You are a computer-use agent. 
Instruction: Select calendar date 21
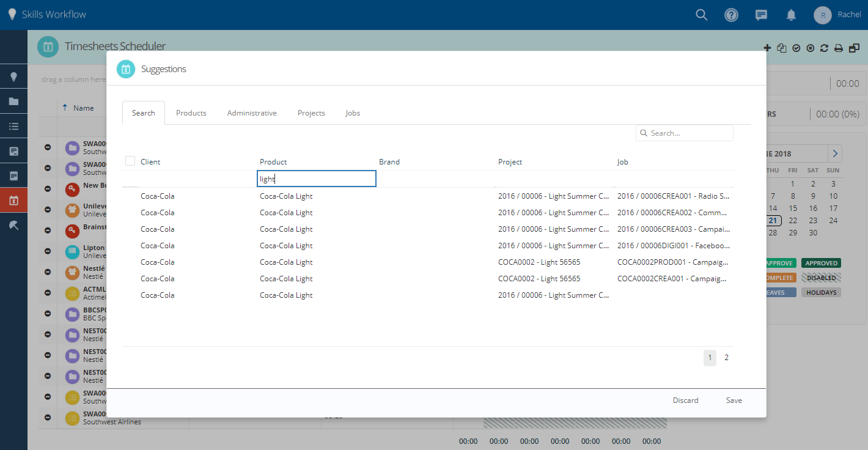773,220
